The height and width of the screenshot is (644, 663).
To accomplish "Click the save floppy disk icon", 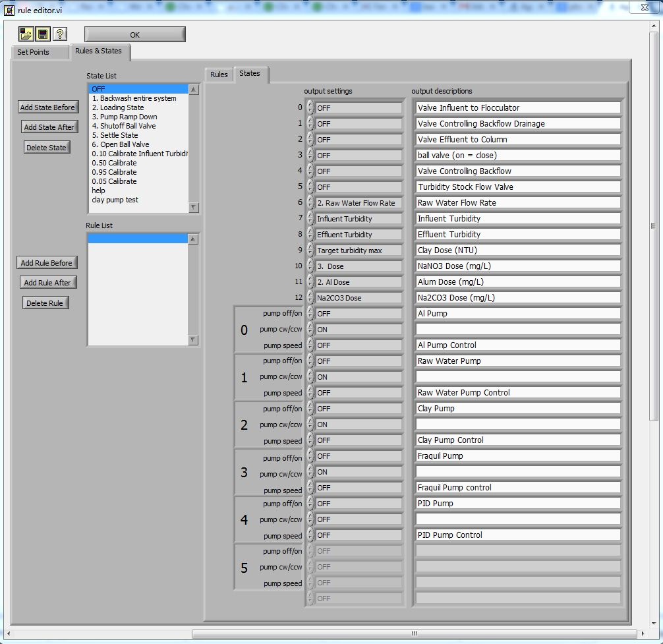I will tap(43, 34).
